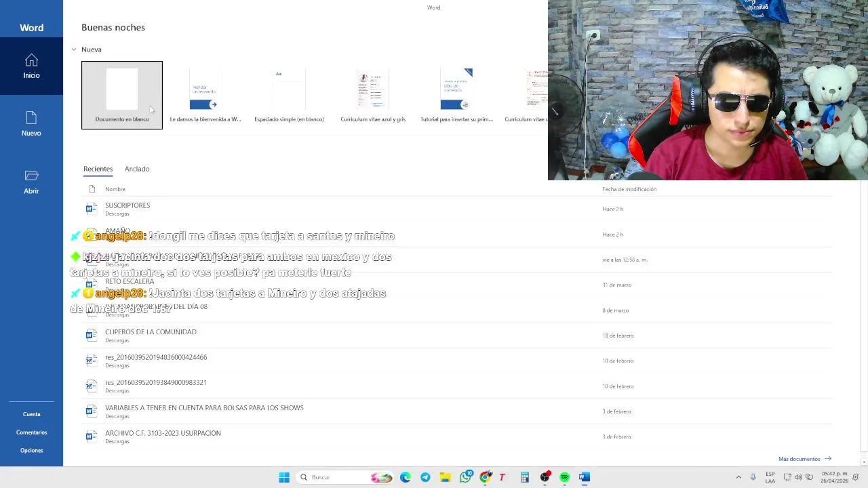The width and height of the screenshot is (868, 488).
Task: Click Word icon beside ARCHIVO C.F. 3103-2023 USURPACION
Action: pyautogui.click(x=91, y=436)
